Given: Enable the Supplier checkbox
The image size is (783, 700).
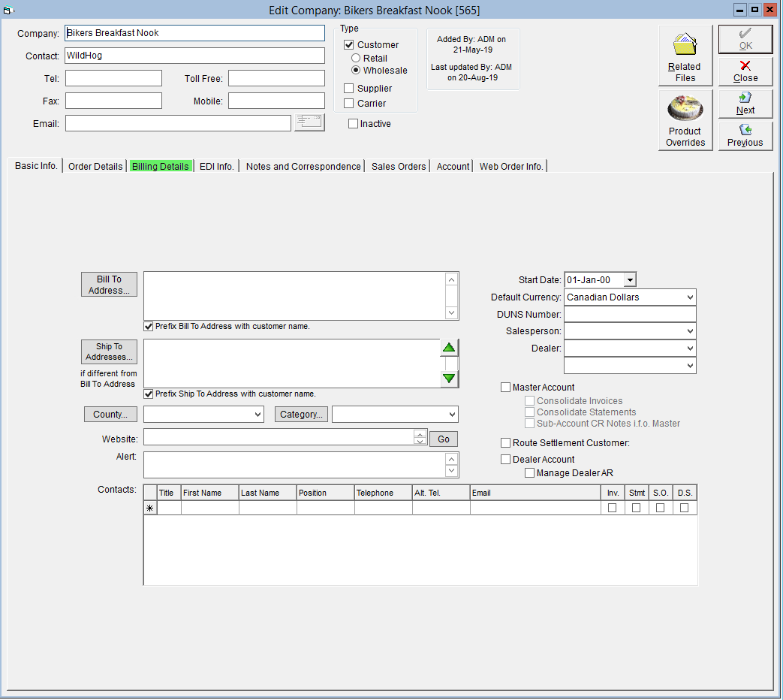Looking at the screenshot, I should [x=349, y=88].
